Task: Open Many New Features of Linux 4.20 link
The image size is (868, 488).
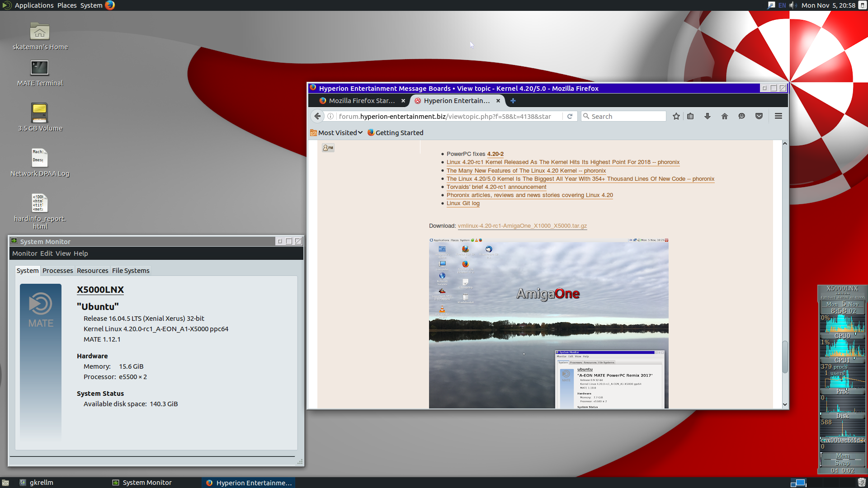Action: coord(526,171)
